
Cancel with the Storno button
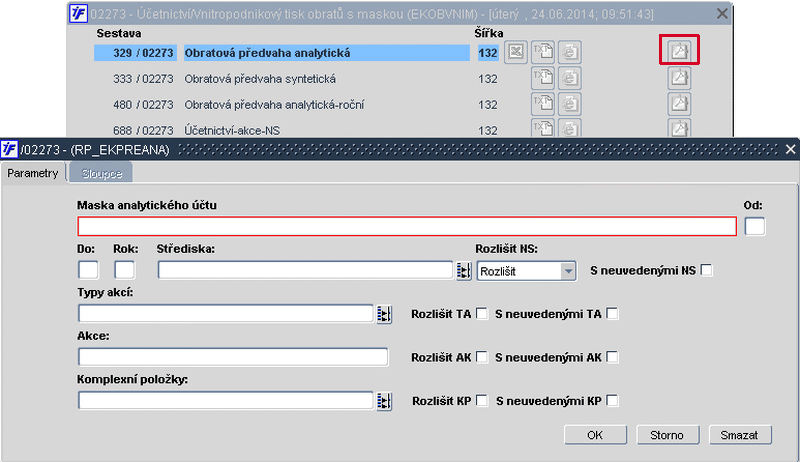pyautogui.click(x=667, y=435)
